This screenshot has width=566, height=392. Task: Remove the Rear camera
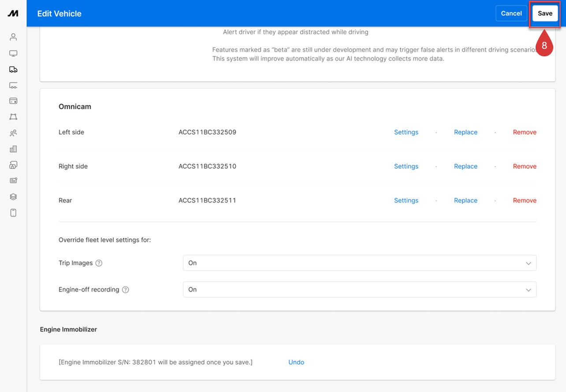(525, 200)
